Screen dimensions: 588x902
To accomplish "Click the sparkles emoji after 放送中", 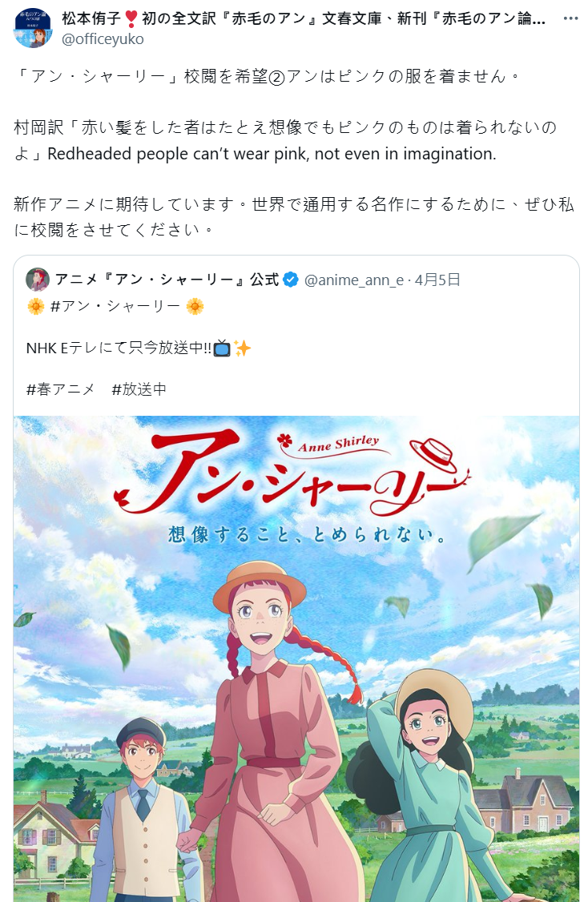I will (x=242, y=348).
